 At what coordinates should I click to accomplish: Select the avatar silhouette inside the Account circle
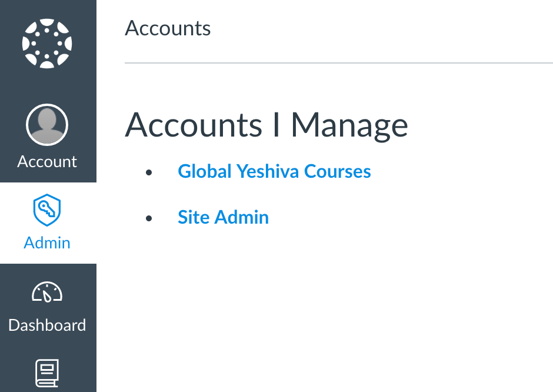47,124
